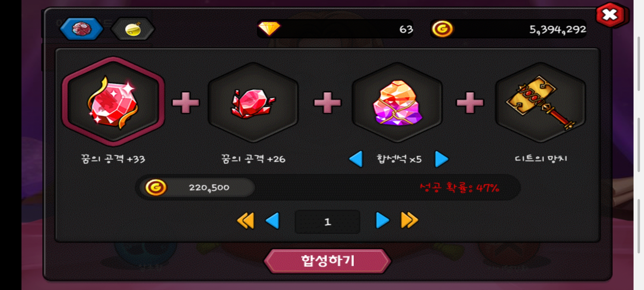Tap the 성공 확률 47% success rate text
The image size is (644, 290).
459,187
